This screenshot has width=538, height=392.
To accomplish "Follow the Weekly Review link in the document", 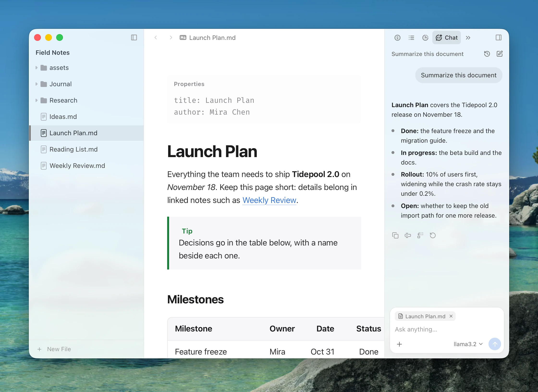I will 269,200.
